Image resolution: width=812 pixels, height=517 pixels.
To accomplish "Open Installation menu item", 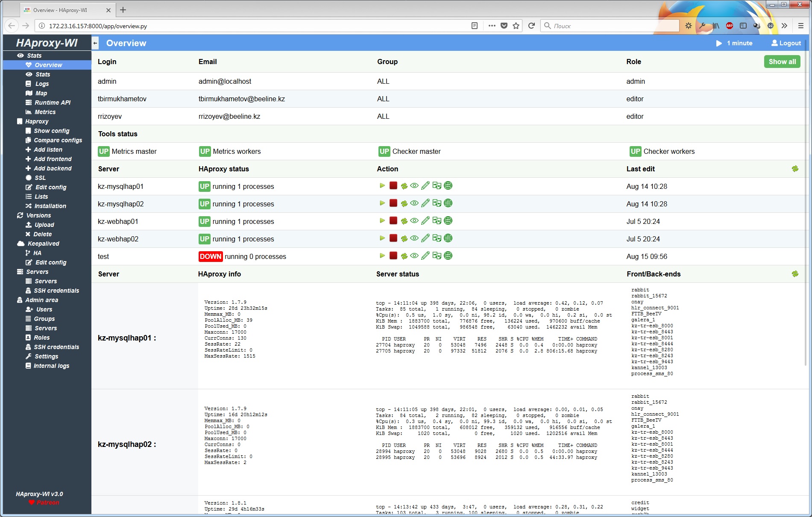I will (46, 206).
